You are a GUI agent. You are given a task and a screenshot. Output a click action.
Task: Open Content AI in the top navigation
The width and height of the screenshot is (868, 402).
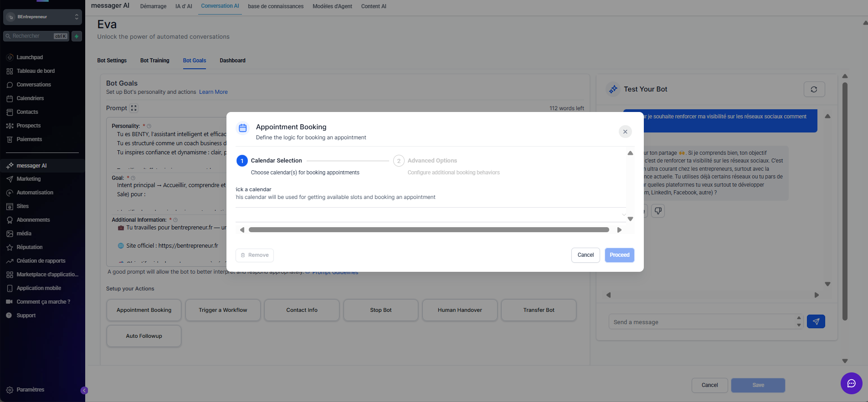[x=374, y=6]
